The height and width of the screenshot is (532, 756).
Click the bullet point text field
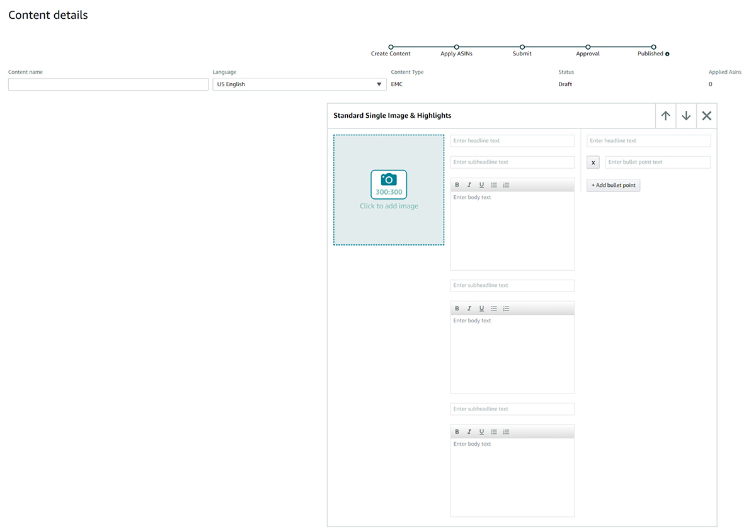(x=657, y=162)
